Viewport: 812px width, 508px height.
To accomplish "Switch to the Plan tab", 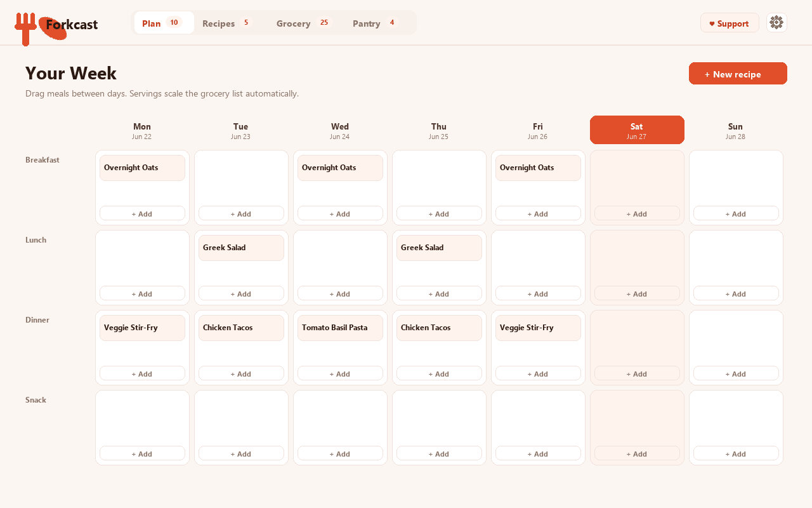I will [164, 23].
